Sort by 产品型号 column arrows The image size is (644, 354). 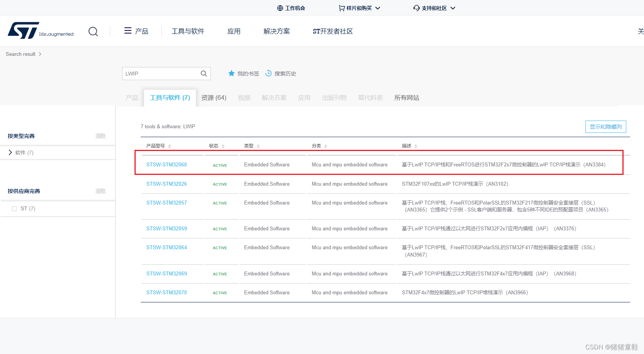pos(170,146)
